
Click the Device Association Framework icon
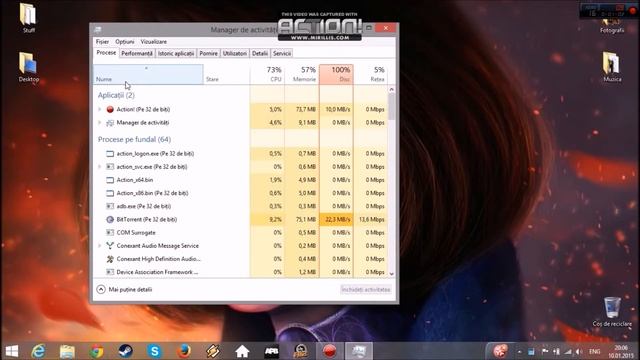click(x=110, y=272)
